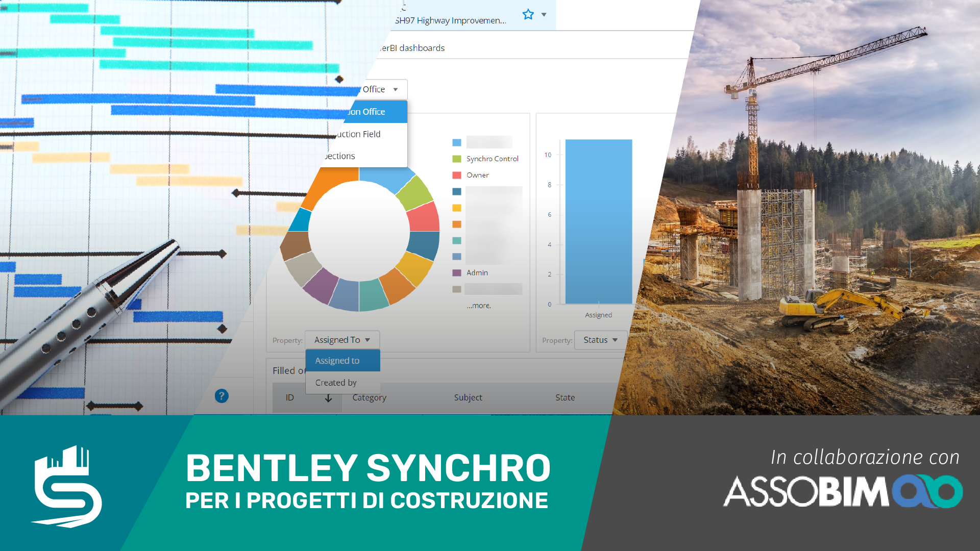Click the white Synchro S logo
This screenshot has height=551, width=980.
coord(67,486)
